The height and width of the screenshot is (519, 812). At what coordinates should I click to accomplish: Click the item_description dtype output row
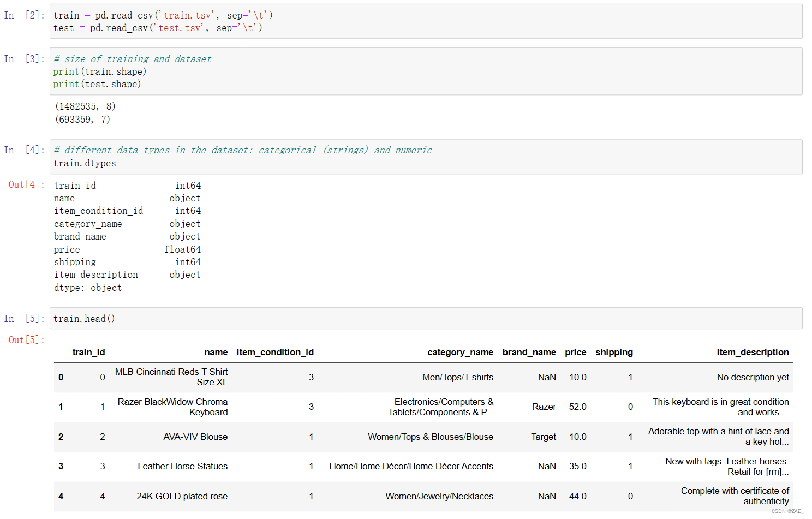click(x=127, y=275)
